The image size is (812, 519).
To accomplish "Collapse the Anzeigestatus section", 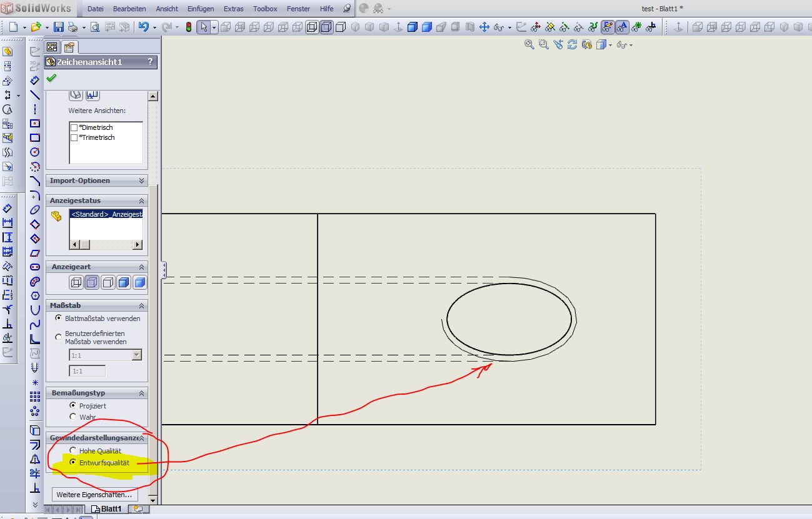I will click(x=141, y=200).
